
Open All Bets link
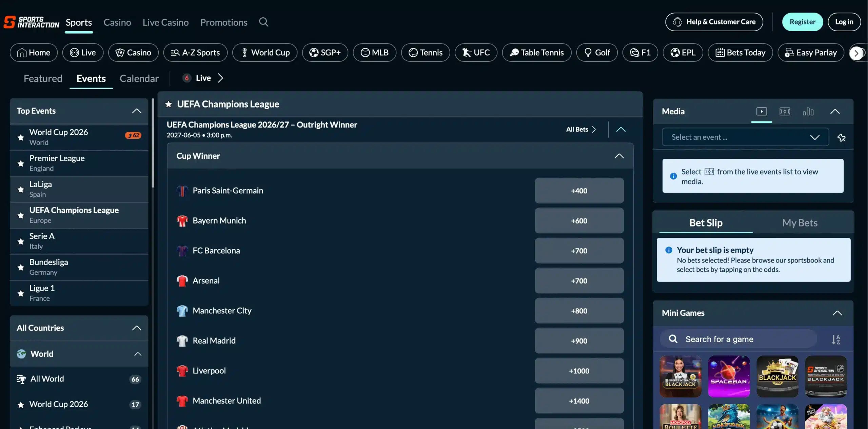pos(581,130)
